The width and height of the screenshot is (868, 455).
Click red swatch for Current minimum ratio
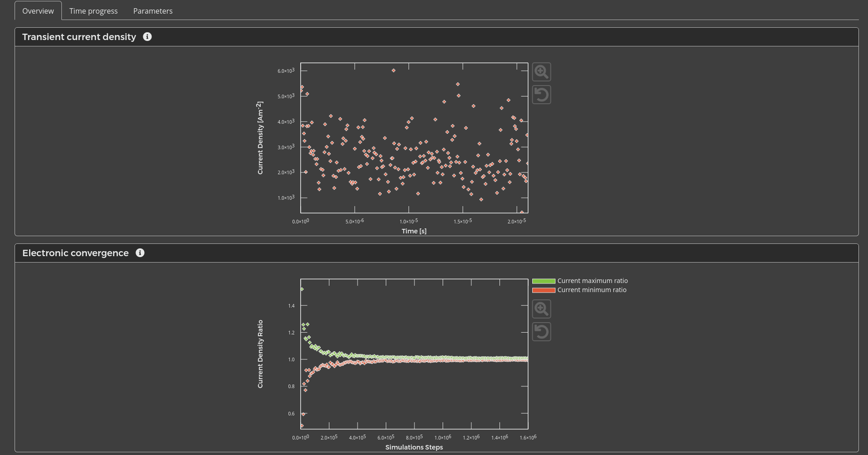point(544,290)
